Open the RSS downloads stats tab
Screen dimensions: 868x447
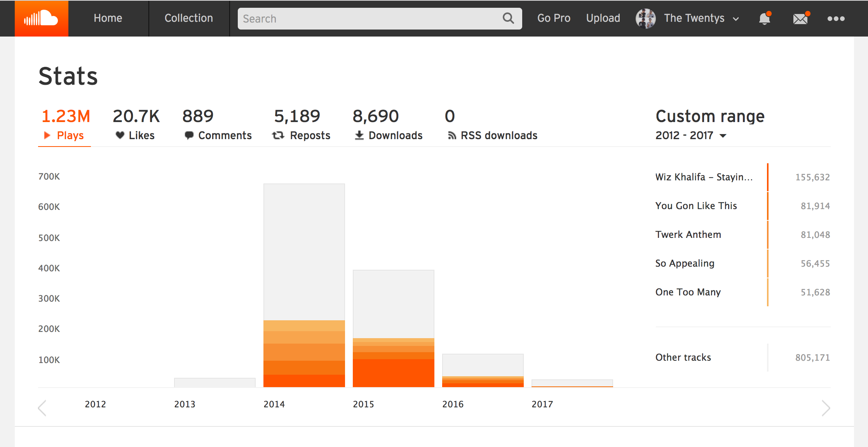tap(492, 126)
